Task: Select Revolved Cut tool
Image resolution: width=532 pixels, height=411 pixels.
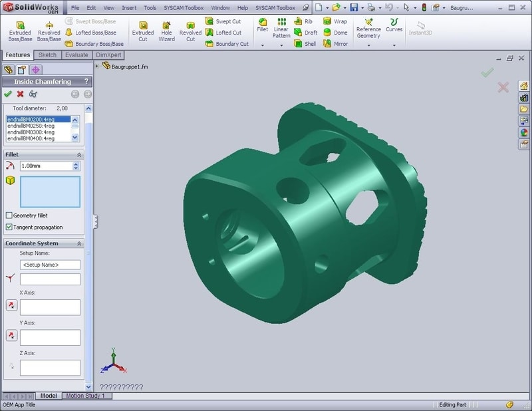Action: [190, 31]
